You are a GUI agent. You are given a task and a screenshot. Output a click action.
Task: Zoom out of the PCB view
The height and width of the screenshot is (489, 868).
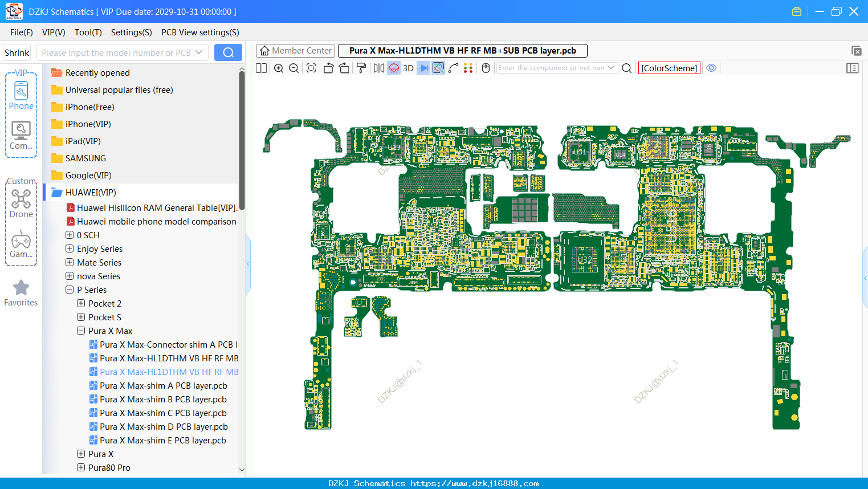(294, 68)
